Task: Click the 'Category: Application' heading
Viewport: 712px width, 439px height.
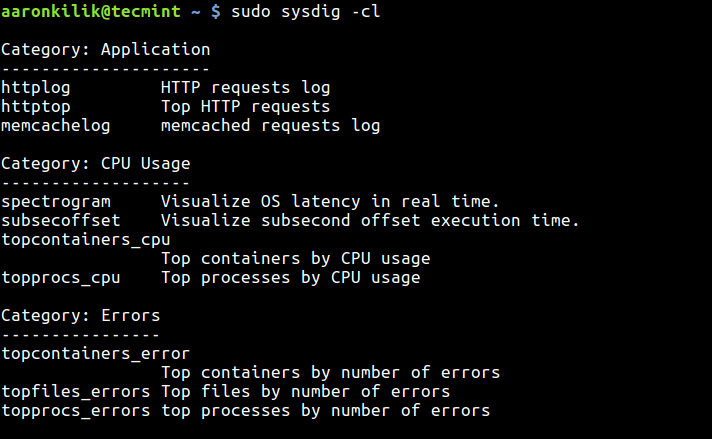Action: [106, 50]
